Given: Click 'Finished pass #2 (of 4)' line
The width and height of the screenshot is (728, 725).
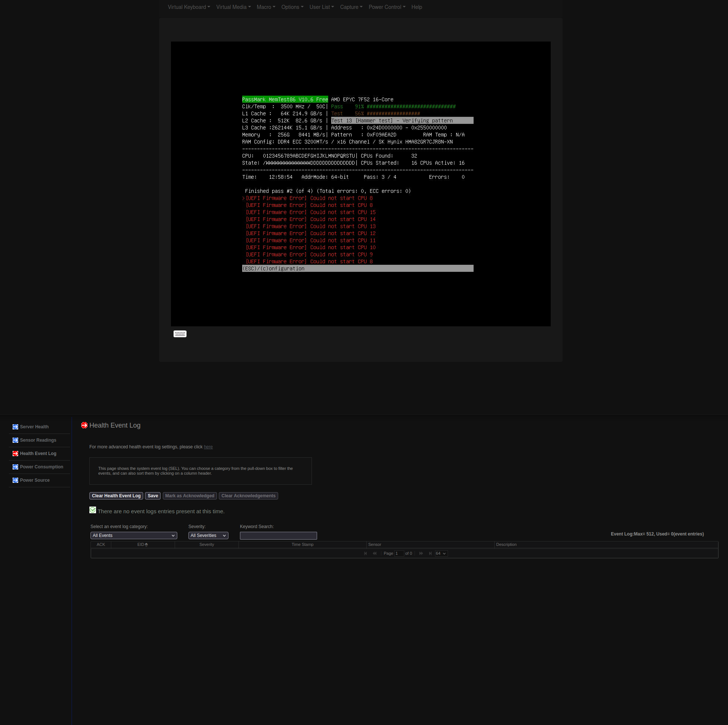Looking at the screenshot, I should (327, 191).
